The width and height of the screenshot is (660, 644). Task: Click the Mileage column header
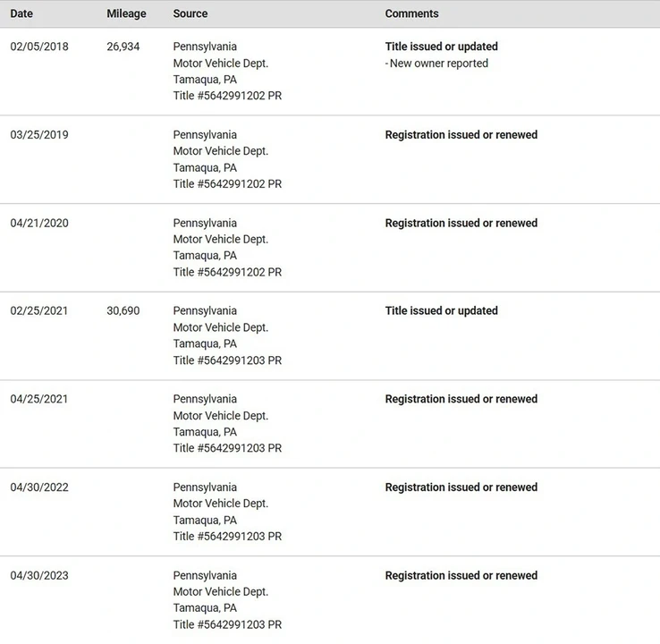126,14
